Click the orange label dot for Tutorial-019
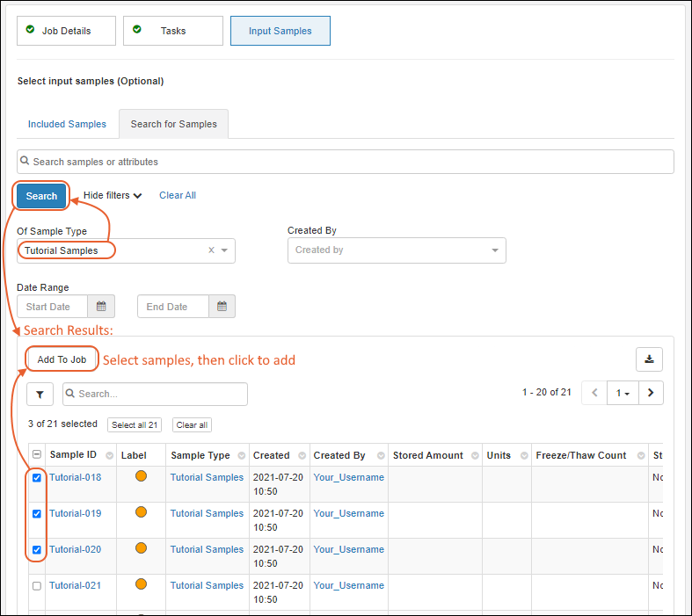Viewport: 692px width, 616px height. point(141,512)
